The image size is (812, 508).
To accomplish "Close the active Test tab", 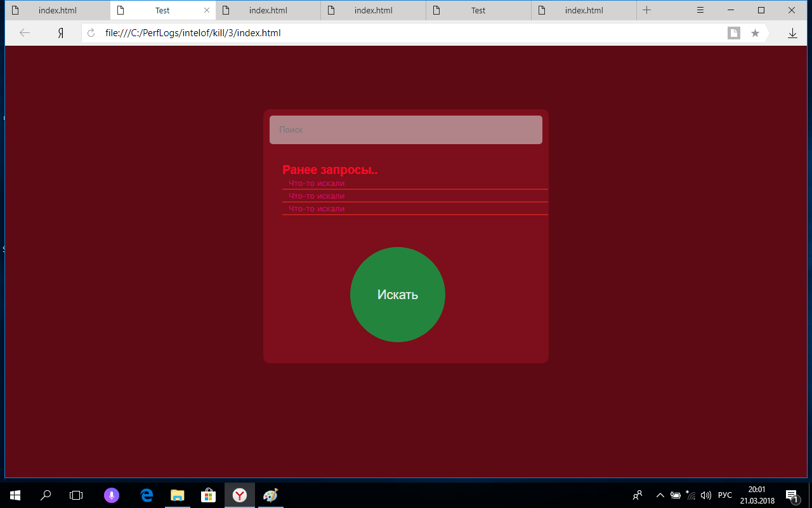I will 206,10.
